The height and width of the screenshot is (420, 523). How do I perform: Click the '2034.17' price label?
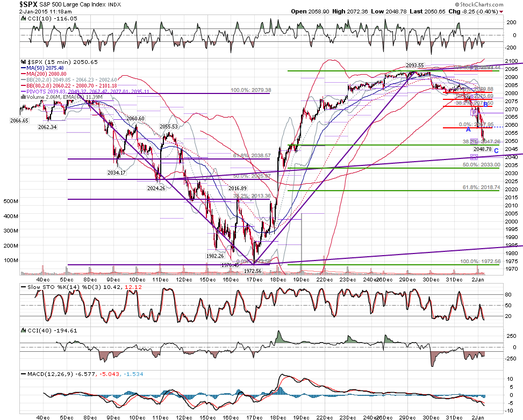pyautogui.click(x=117, y=172)
